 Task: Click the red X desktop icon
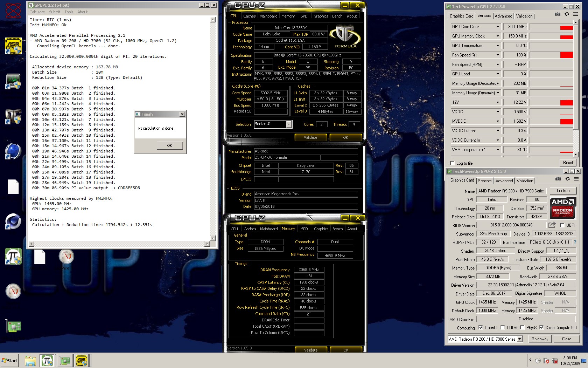coord(13,11)
